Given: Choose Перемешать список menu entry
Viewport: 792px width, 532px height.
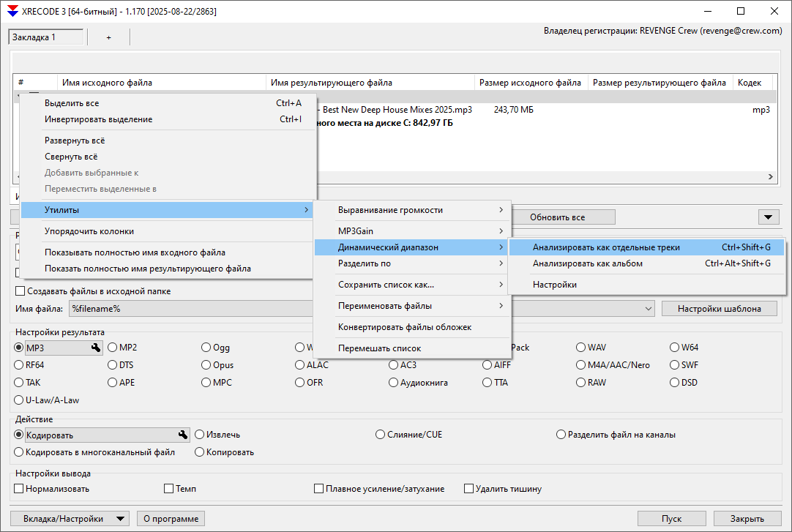Looking at the screenshot, I should [412, 348].
